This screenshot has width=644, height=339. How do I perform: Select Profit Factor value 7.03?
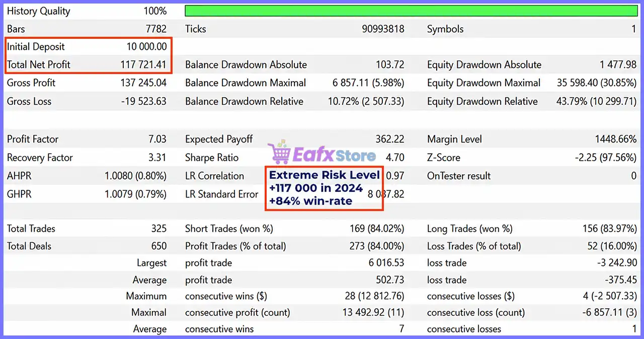(157, 140)
